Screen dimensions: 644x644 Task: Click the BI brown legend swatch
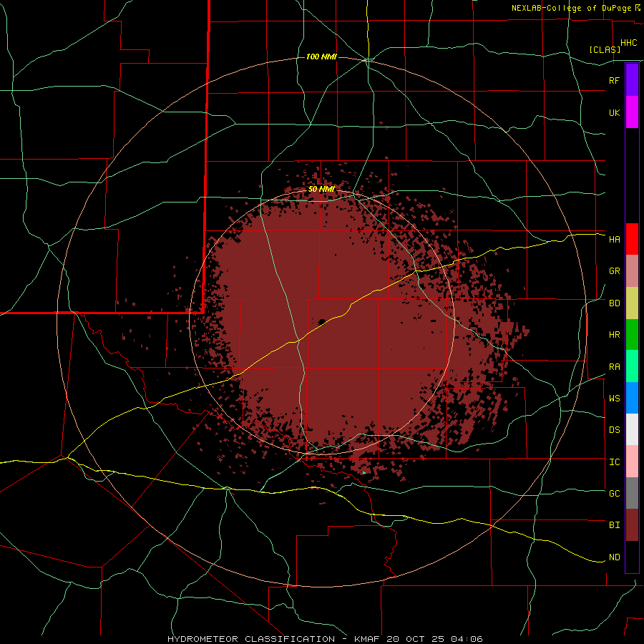(632, 525)
